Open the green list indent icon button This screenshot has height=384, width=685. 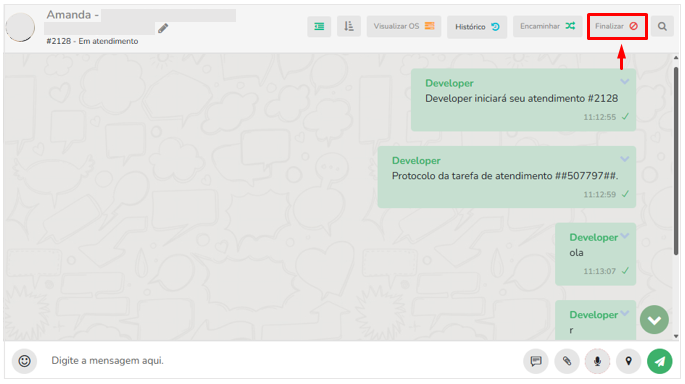click(319, 27)
